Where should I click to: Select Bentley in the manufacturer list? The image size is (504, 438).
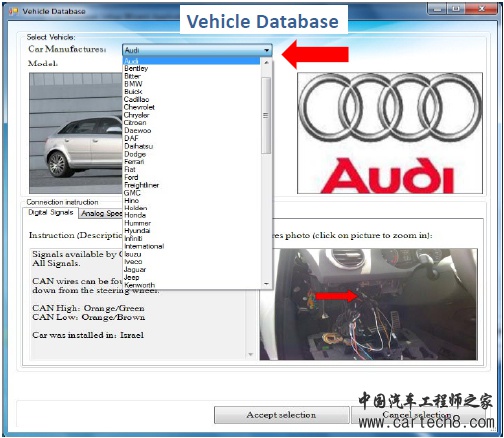(192, 68)
